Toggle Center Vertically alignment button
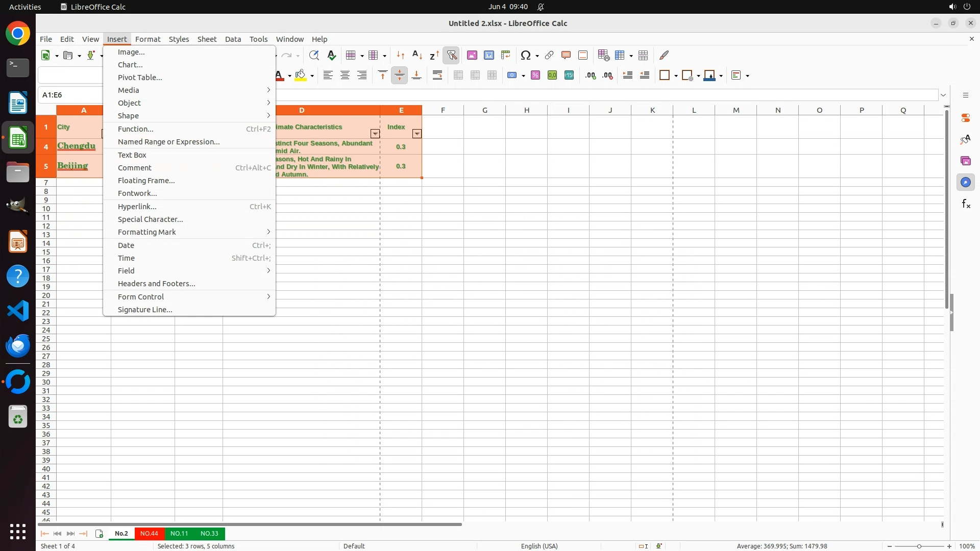980x551 pixels. pos(400,76)
